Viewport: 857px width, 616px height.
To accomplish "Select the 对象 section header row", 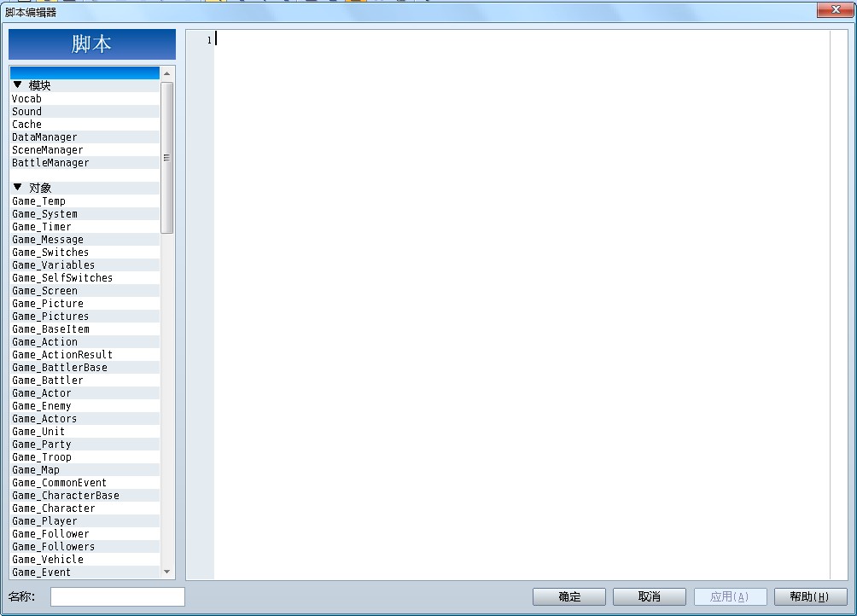I will pyautogui.click(x=85, y=188).
